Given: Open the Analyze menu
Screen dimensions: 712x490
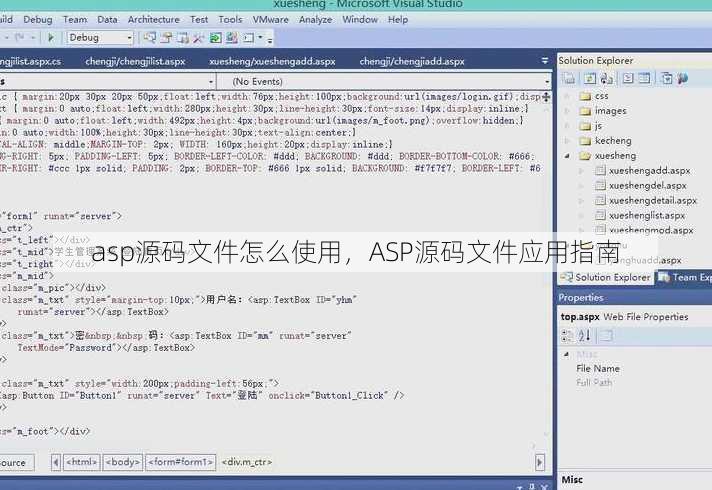Looking at the screenshot, I should [316, 20].
